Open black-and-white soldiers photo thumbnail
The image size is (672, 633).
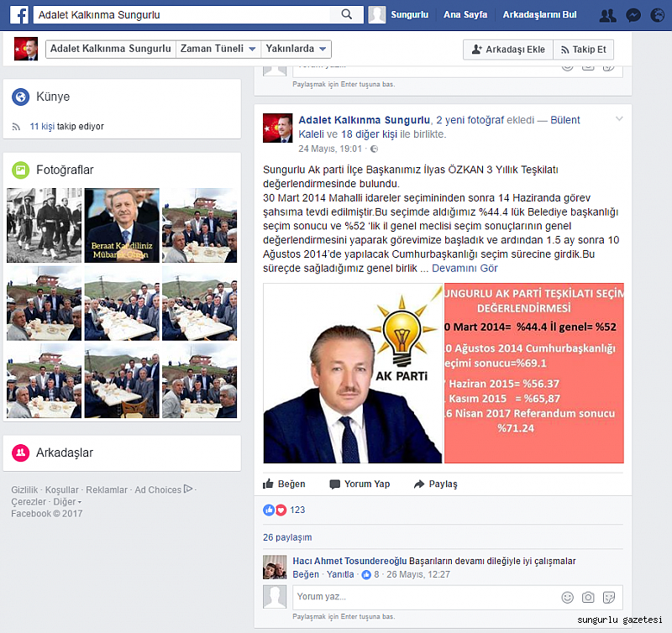tap(44, 225)
